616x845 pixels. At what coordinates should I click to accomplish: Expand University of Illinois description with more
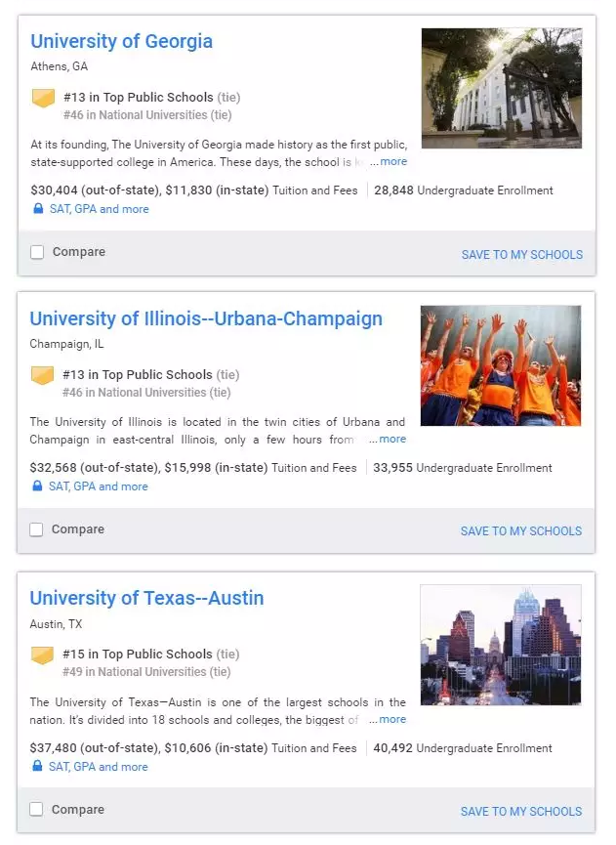pos(392,440)
